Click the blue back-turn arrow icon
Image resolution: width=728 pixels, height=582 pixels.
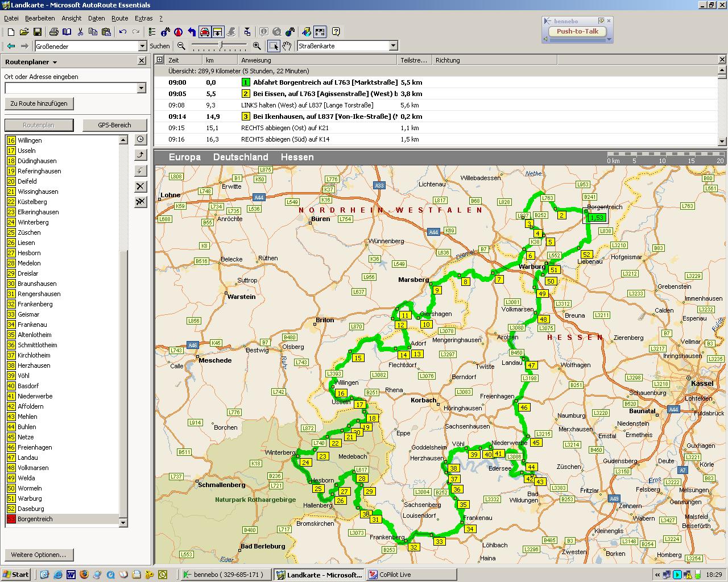(x=192, y=32)
